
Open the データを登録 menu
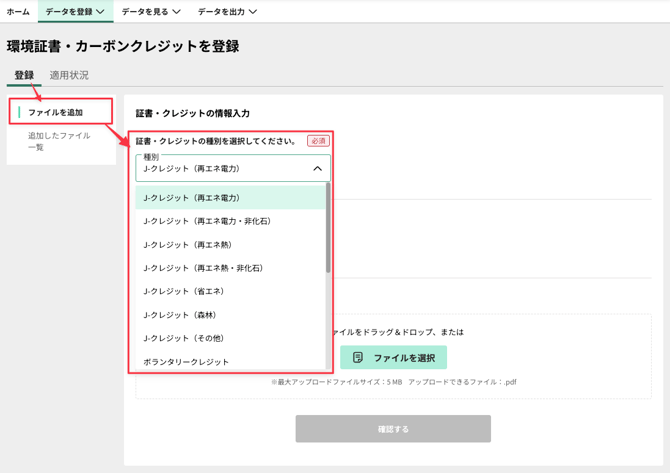[x=75, y=12]
